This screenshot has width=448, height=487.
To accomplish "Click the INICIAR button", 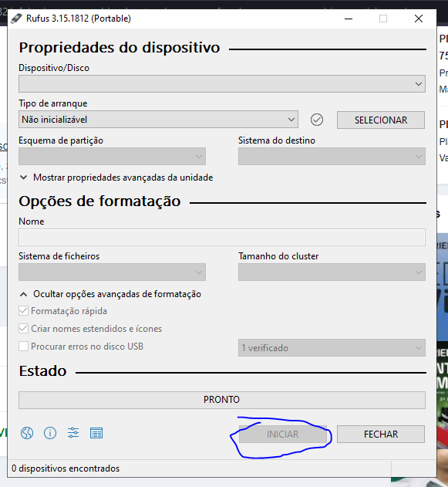I will point(283,434).
